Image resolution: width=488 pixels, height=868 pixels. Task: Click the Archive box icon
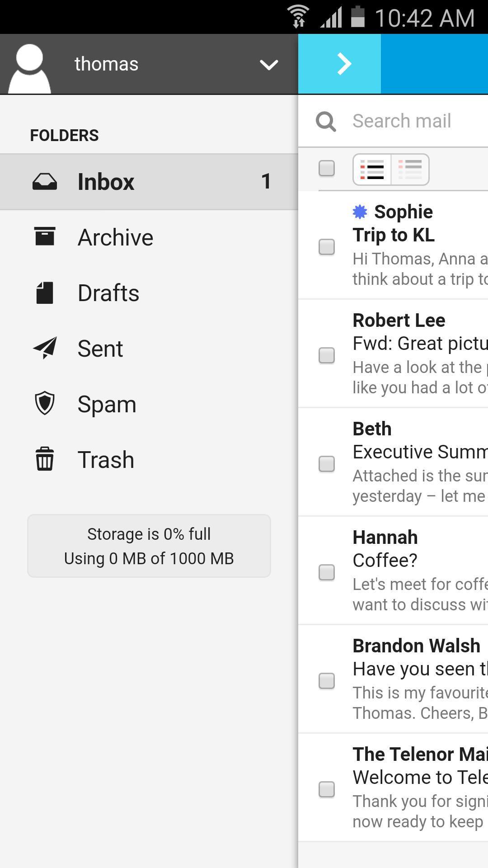[x=45, y=236]
